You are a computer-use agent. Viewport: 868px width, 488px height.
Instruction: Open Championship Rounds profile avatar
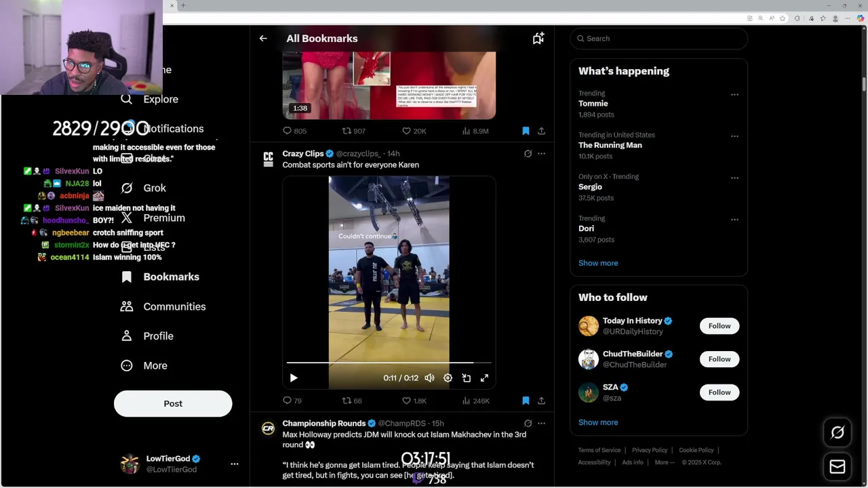269,428
